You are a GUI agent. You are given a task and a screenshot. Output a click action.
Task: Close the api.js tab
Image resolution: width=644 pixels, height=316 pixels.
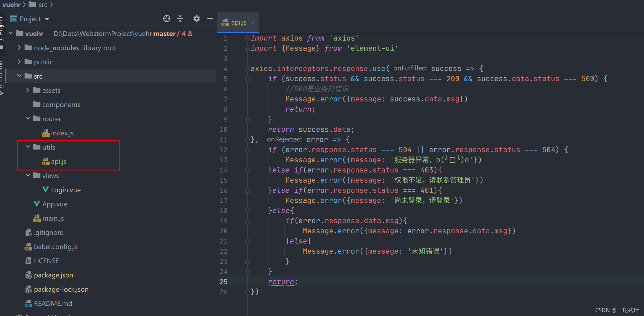coord(253,23)
